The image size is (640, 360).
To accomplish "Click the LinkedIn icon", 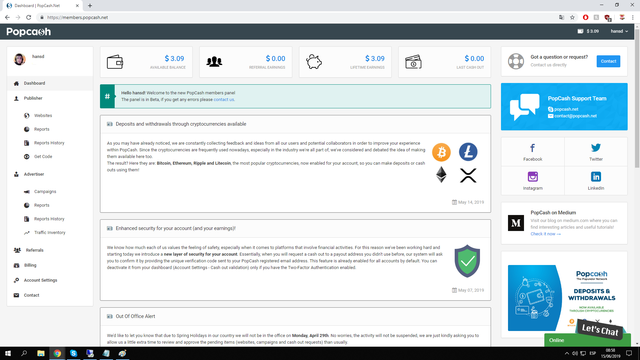I will (x=596, y=177).
